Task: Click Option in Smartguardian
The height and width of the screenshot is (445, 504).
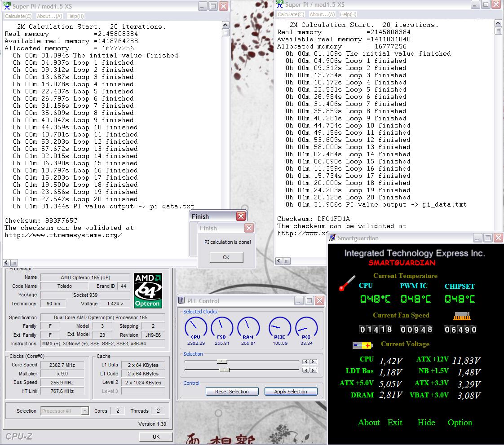Action: tap(460, 423)
